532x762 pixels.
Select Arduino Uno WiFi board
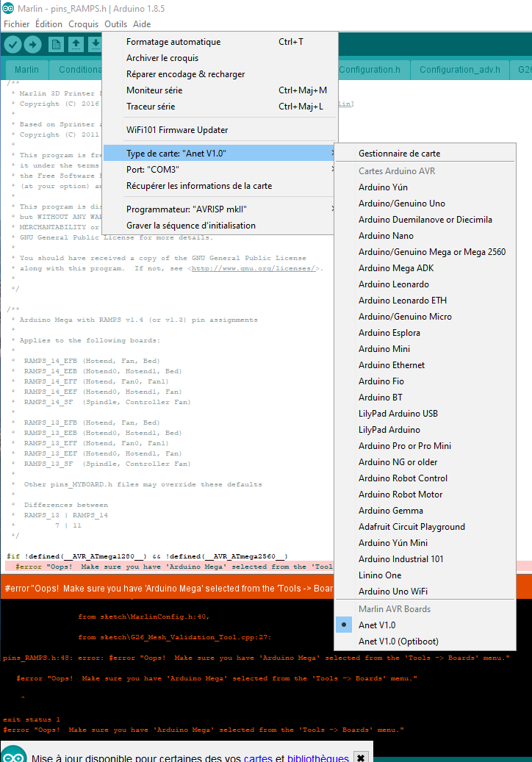click(425, 591)
